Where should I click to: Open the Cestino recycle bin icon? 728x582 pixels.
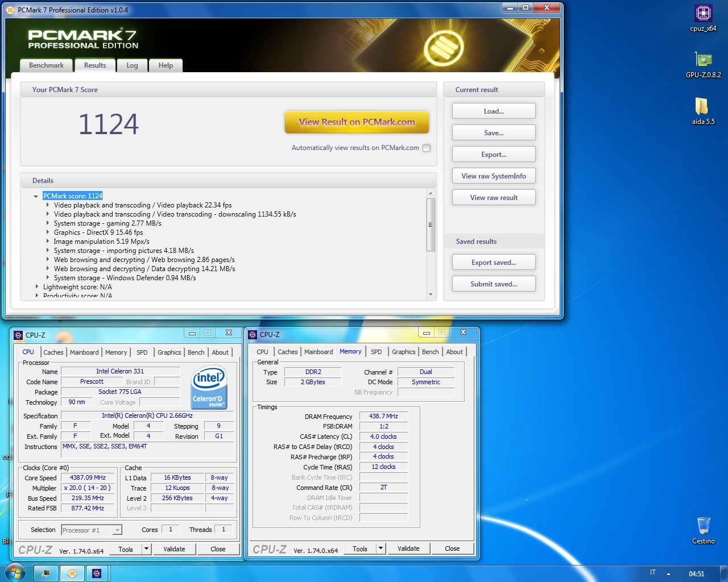pyautogui.click(x=704, y=530)
